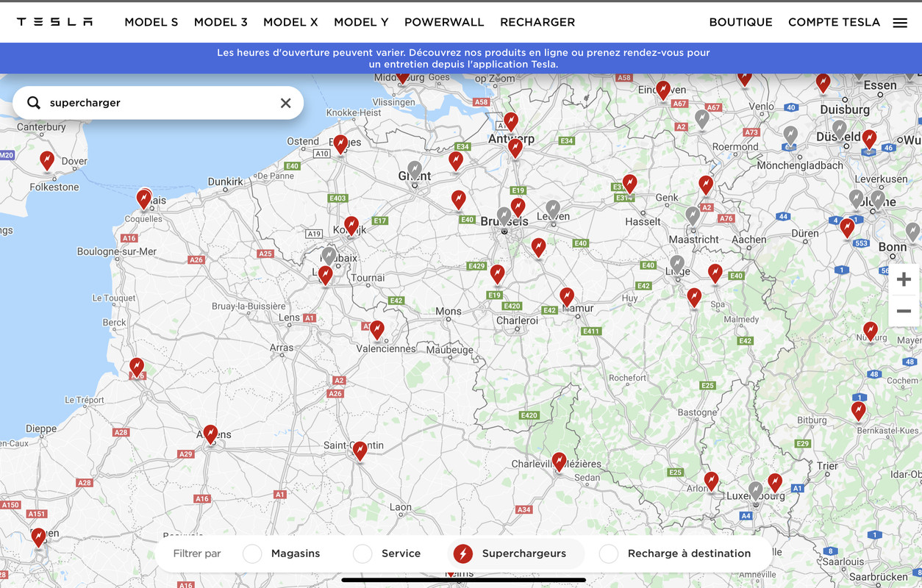922x588 pixels.
Task: Select the Bernkastel-Kues supercharger pin
Action: [x=859, y=411]
